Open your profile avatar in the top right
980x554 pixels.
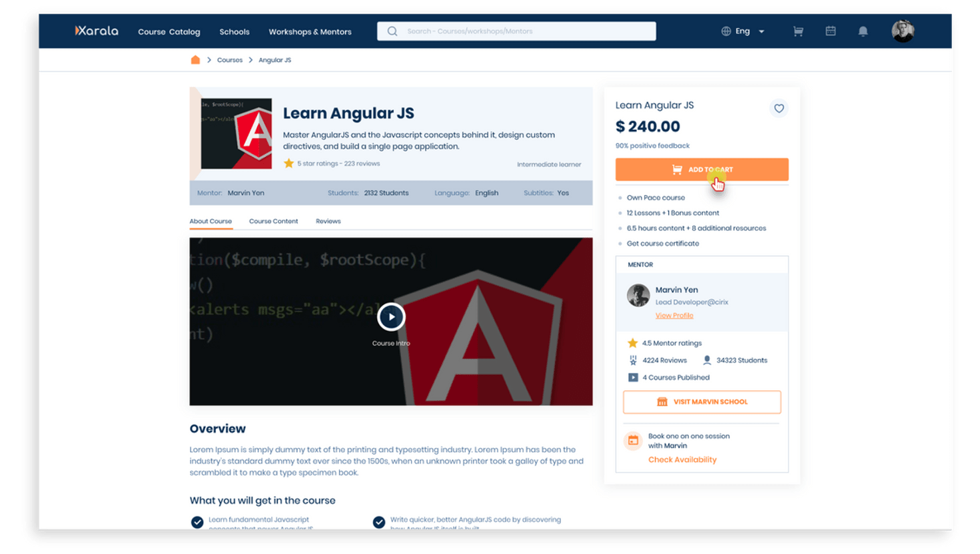[x=903, y=31]
